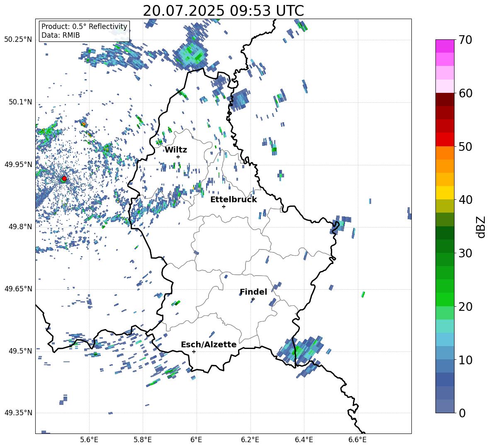Click the 6.2°E longitude label

pos(250,440)
